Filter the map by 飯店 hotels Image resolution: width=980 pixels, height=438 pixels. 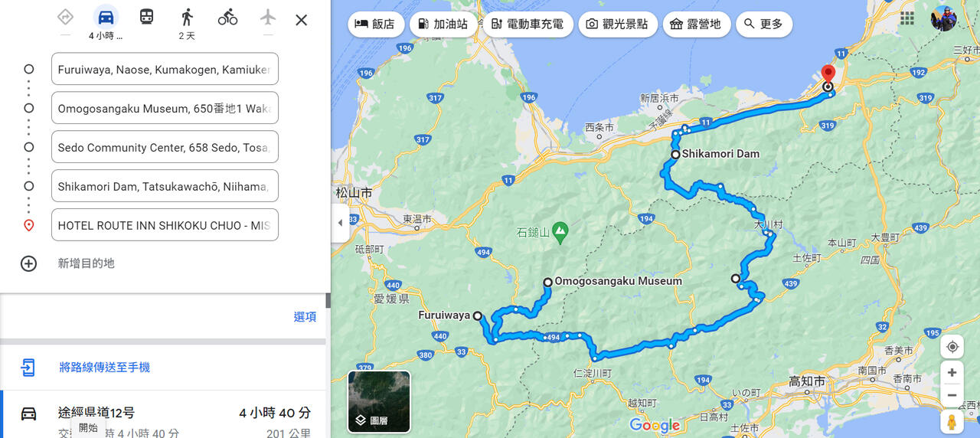point(376,24)
